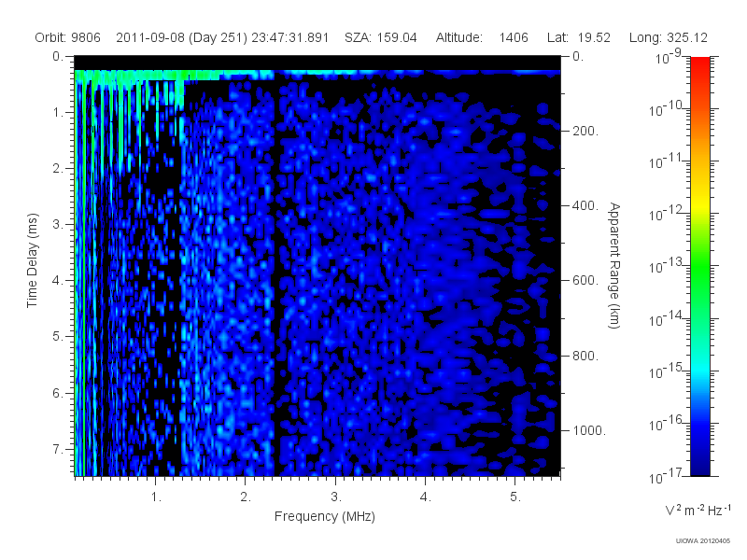Click the 'UIOWA 20120405' credit text
This screenshot has width=747, height=560.
point(703,540)
